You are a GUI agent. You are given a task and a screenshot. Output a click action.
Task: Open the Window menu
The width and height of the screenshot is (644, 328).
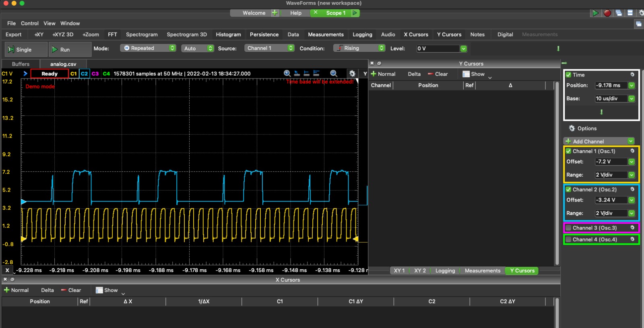[70, 23]
